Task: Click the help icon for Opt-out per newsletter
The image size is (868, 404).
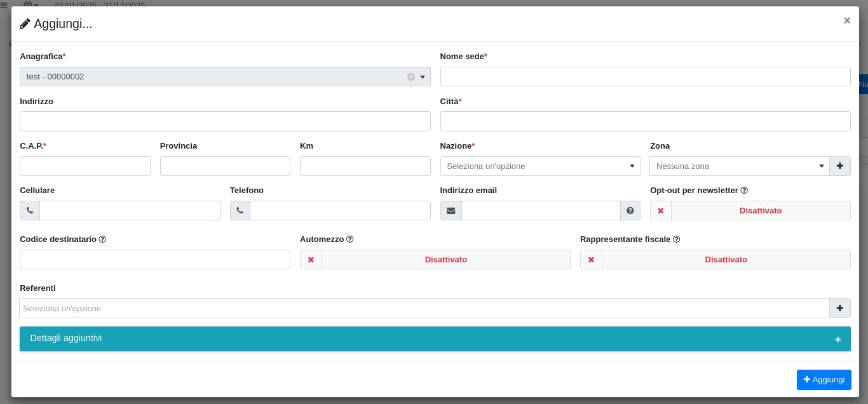Action: coord(744,191)
